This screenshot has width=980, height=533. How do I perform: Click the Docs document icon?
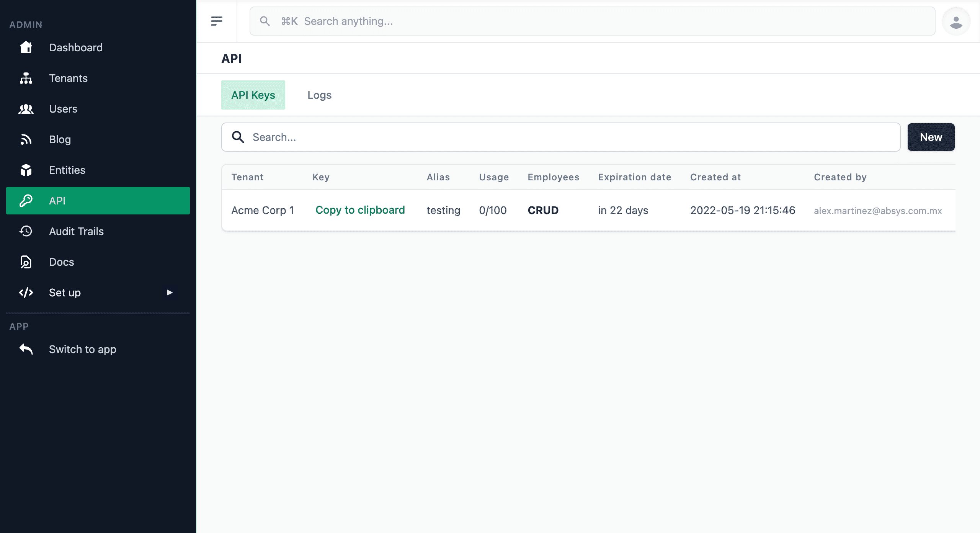coord(26,262)
